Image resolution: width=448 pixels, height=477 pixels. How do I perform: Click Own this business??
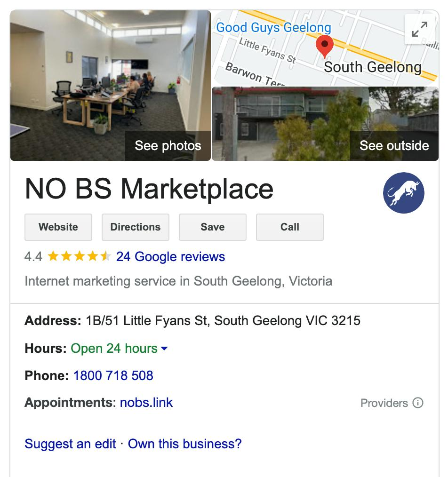[x=185, y=444]
